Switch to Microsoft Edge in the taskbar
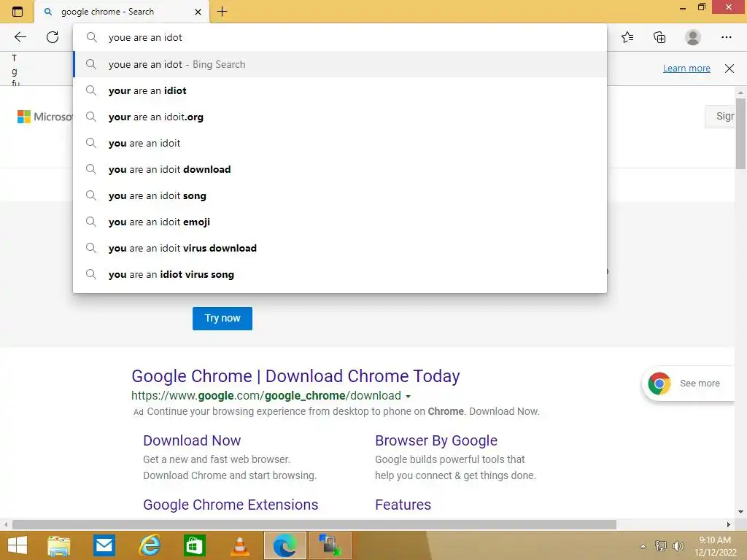The height and width of the screenshot is (560, 747). tap(285, 545)
